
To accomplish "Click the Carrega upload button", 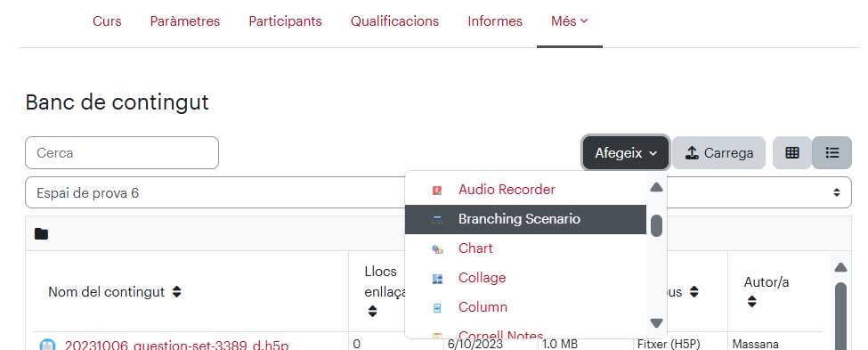I will pyautogui.click(x=719, y=153).
